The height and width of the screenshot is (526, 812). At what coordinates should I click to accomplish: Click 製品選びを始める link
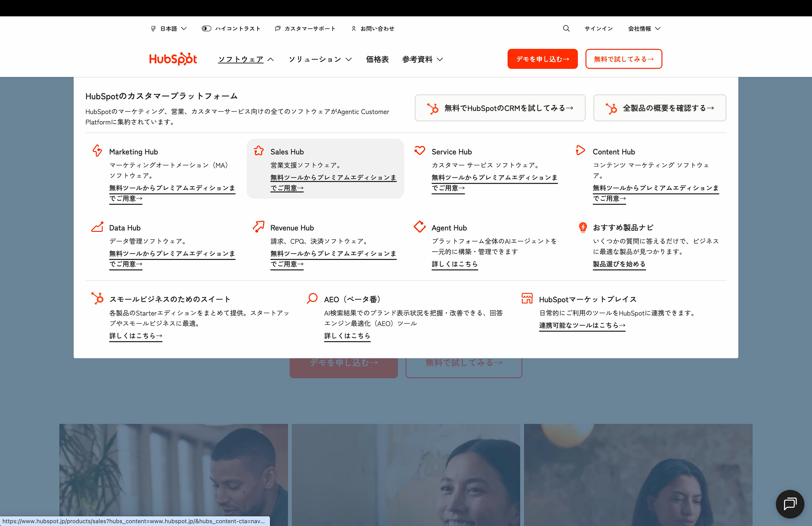619,264
